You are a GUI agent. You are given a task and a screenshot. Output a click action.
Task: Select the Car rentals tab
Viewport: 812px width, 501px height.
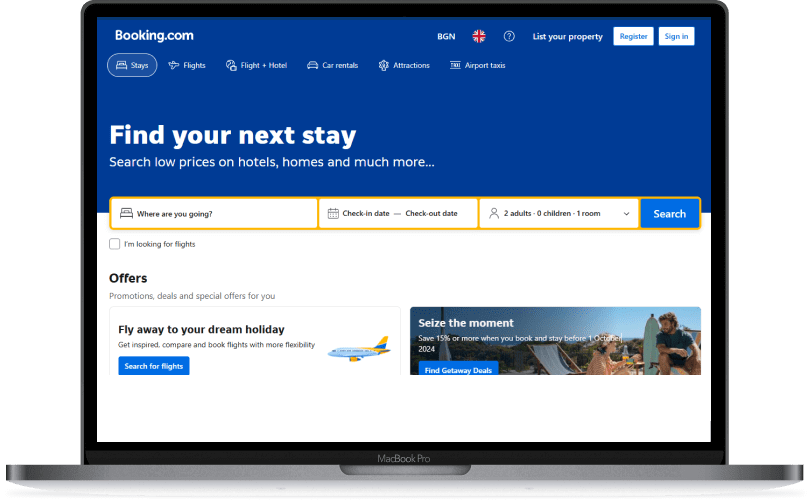coord(333,65)
